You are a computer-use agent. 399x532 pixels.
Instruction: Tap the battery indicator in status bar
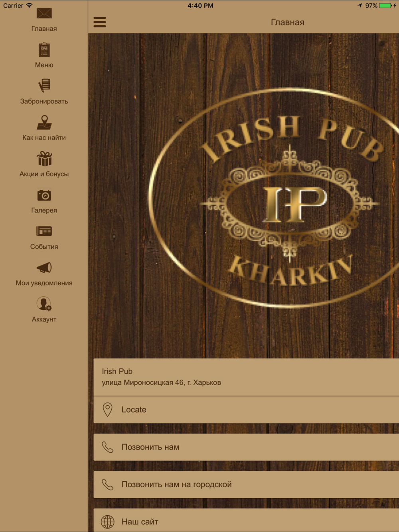386,6
